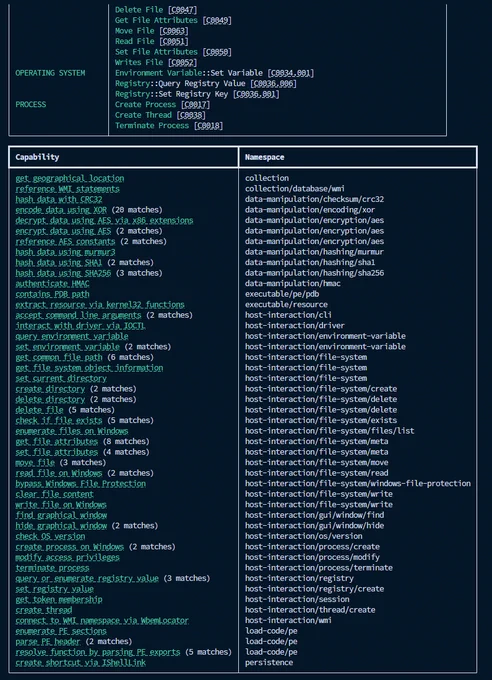This screenshot has height=680, width=492.
Task: Select 'host-interaction/file-system/windows-file-protection' namespace text
Action: pos(358,484)
